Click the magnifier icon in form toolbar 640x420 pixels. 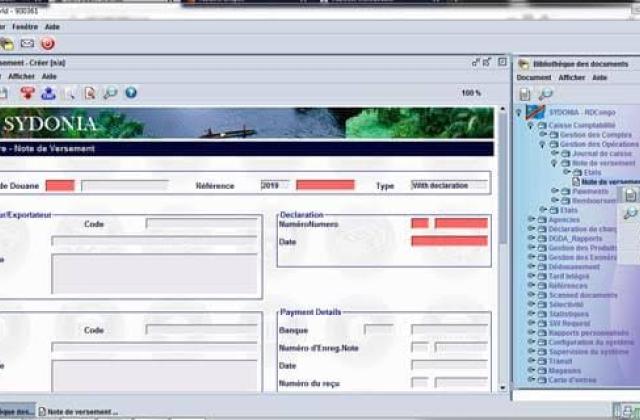110,93
